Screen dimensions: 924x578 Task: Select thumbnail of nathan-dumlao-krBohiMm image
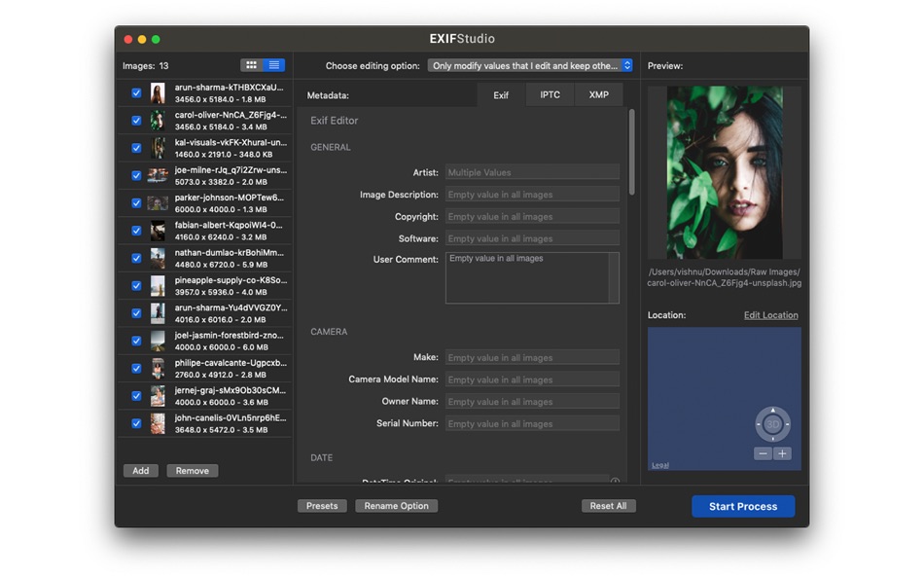[x=158, y=258]
